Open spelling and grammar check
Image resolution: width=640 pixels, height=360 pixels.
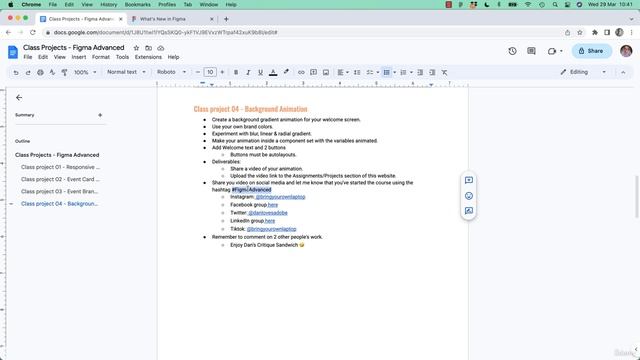pos(52,72)
